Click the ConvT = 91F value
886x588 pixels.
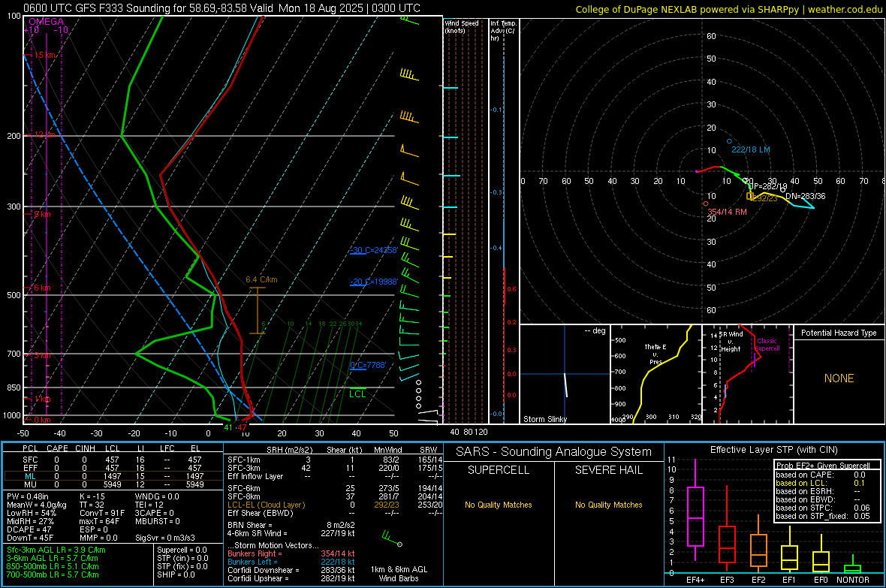pyautogui.click(x=101, y=513)
